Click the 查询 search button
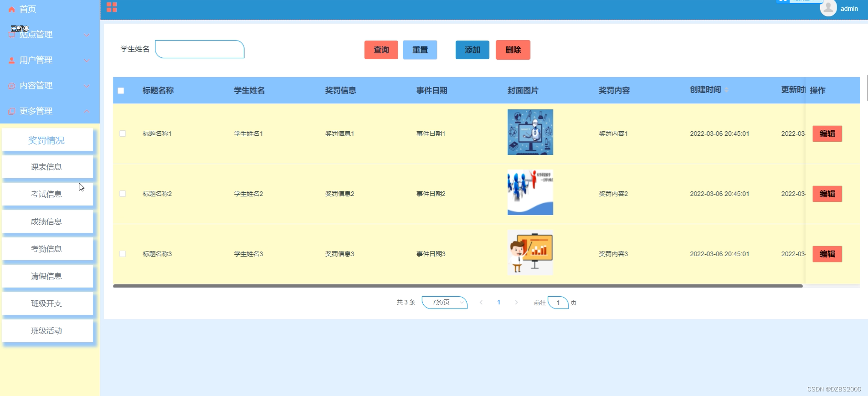The height and width of the screenshot is (396, 868). tap(381, 50)
